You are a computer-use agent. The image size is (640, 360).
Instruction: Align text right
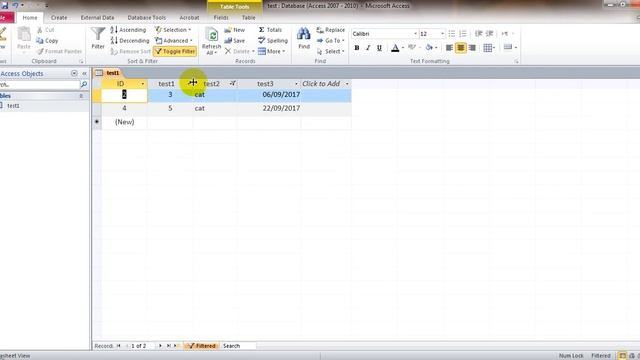pyautogui.click(x=472, y=48)
